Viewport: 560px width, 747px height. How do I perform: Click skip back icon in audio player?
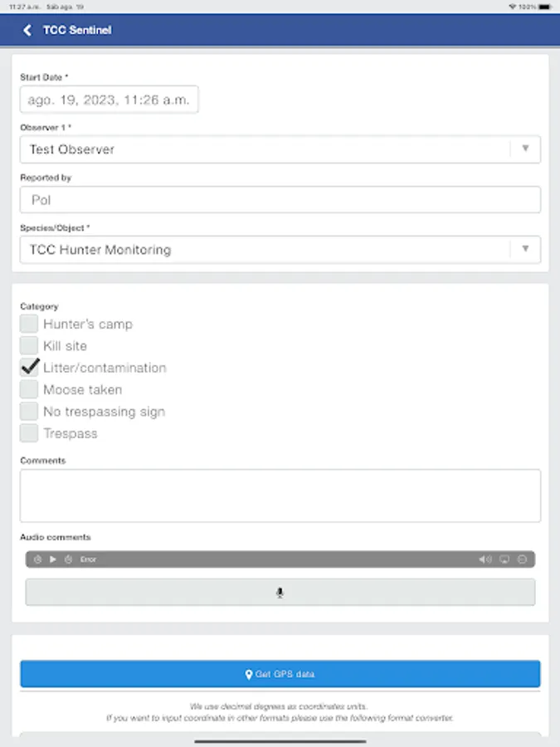tap(38, 559)
